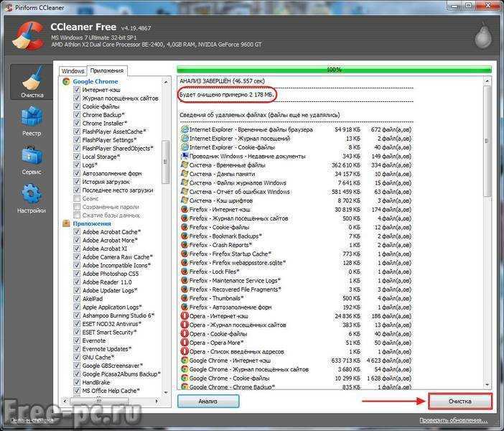
Task: Click the Piriform pear icon
Action: pyautogui.click(x=483, y=36)
